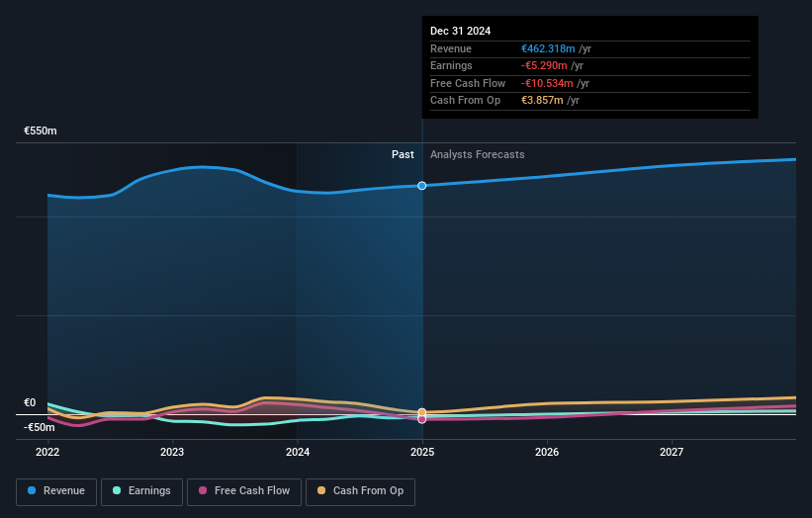Viewport: 812px width, 518px height.
Task: Click the 'Free Cash Flow' tooltip row label
Action: point(468,83)
